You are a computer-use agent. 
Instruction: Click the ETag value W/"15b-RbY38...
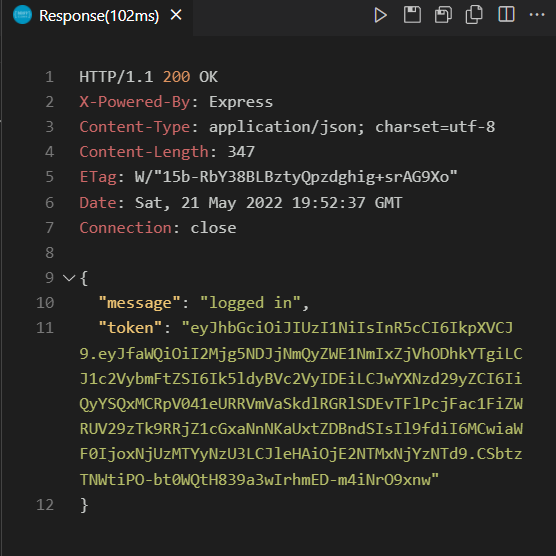[x=296, y=177]
